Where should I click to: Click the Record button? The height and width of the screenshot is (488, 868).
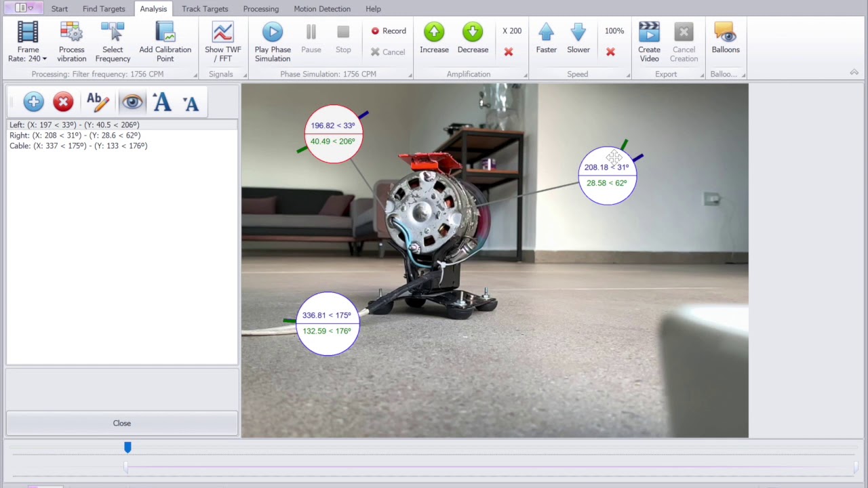tap(389, 31)
